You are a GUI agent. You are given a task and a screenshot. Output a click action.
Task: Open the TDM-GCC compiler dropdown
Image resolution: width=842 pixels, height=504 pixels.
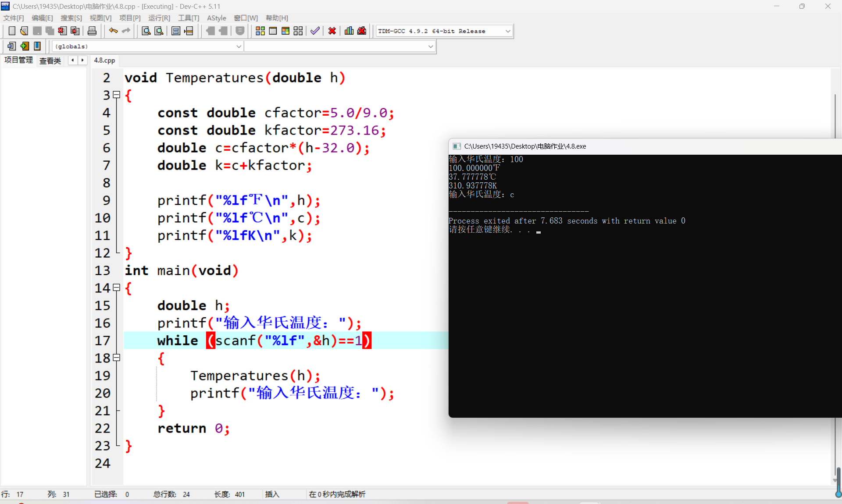pos(508,31)
